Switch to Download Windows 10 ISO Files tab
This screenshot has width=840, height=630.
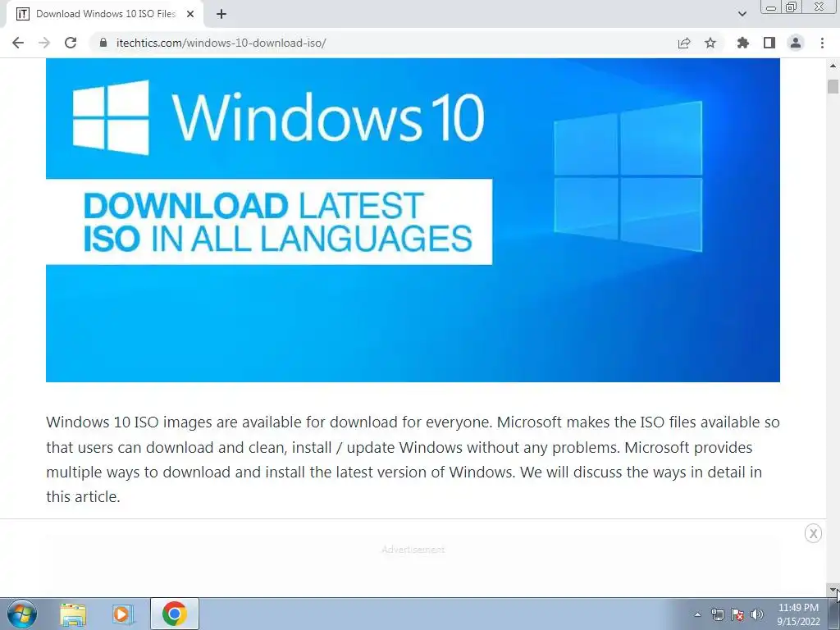click(106, 14)
